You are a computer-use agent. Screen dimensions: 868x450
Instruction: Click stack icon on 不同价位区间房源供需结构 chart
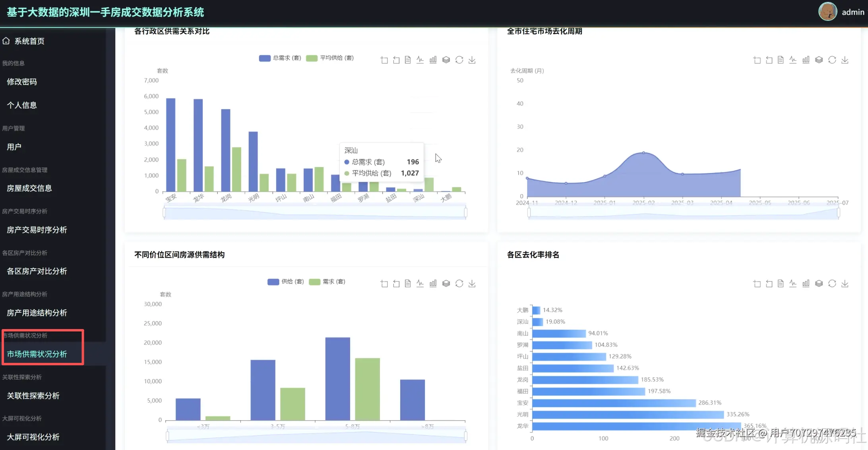[446, 284]
